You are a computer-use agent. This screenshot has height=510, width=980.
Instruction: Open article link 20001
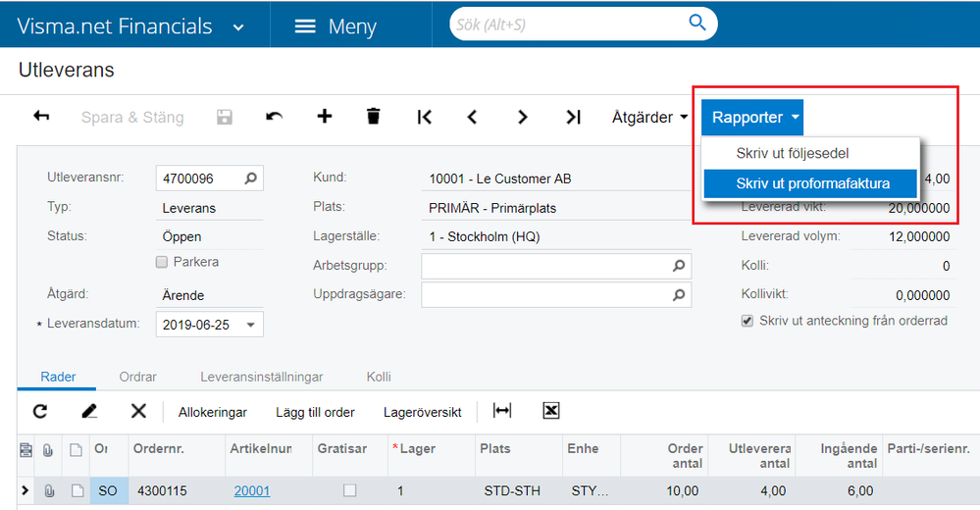tap(252, 490)
